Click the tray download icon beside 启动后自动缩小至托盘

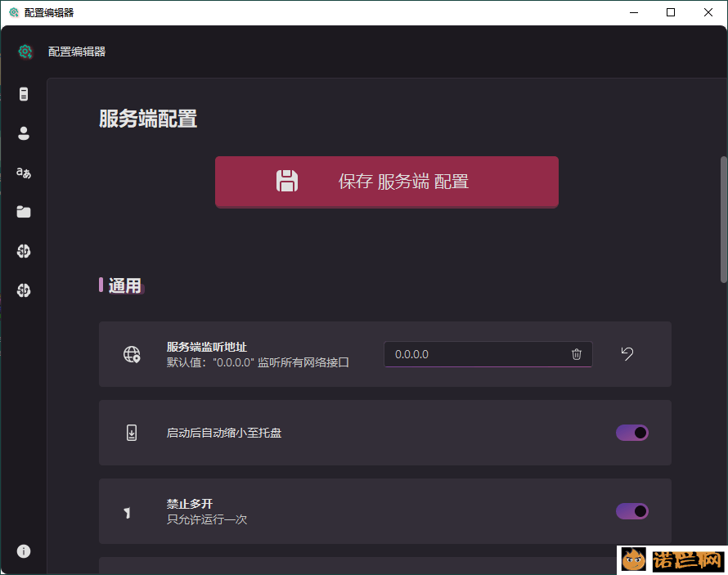[x=132, y=433]
